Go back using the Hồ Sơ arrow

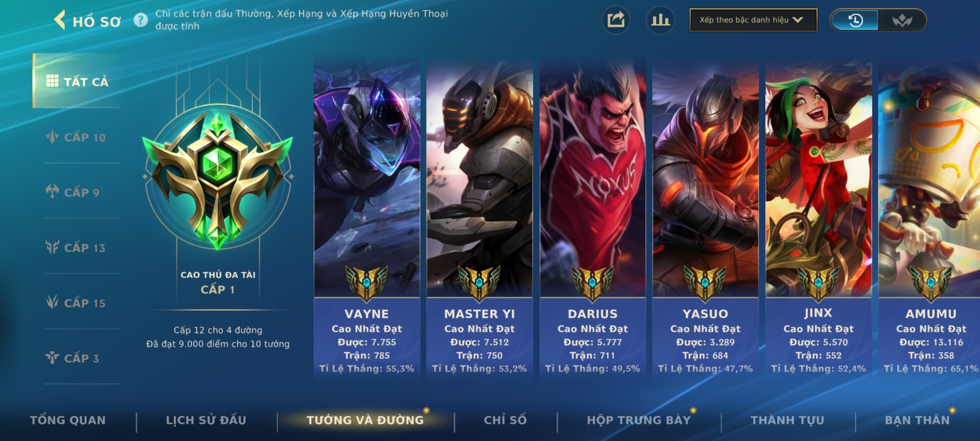coord(60,20)
